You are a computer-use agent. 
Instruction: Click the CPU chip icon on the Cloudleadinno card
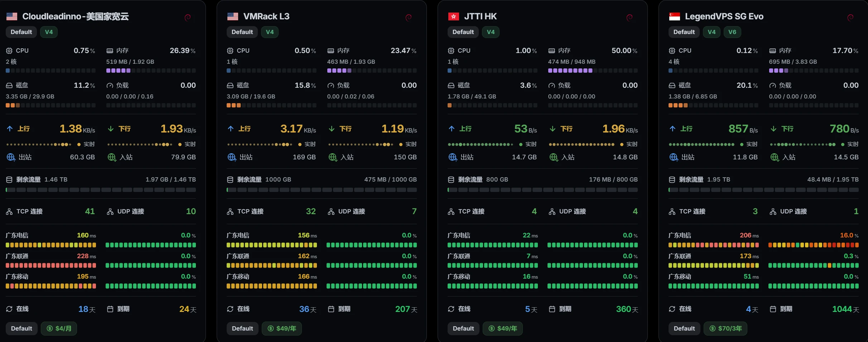tap(9, 51)
